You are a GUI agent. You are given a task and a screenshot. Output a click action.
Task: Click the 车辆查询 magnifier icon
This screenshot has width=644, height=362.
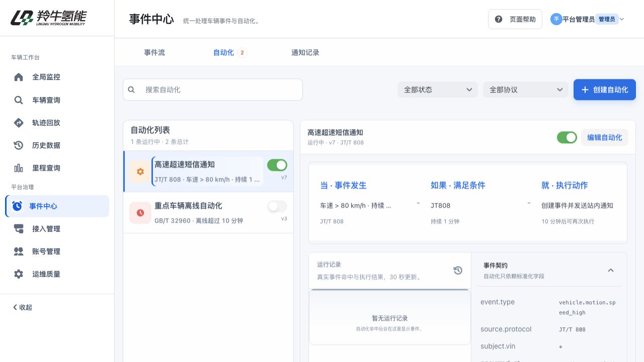[x=19, y=100]
